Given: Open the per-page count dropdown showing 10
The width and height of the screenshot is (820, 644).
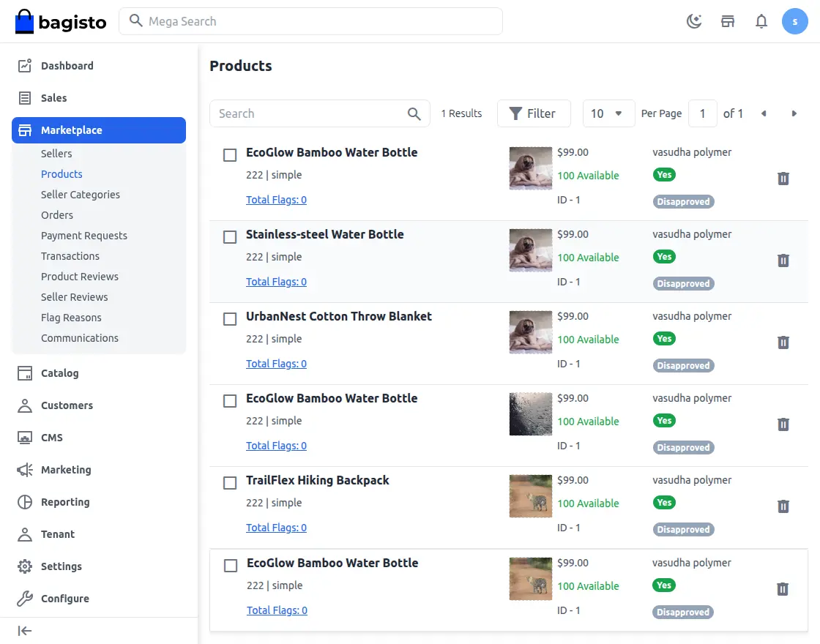Looking at the screenshot, I should 608,113.
